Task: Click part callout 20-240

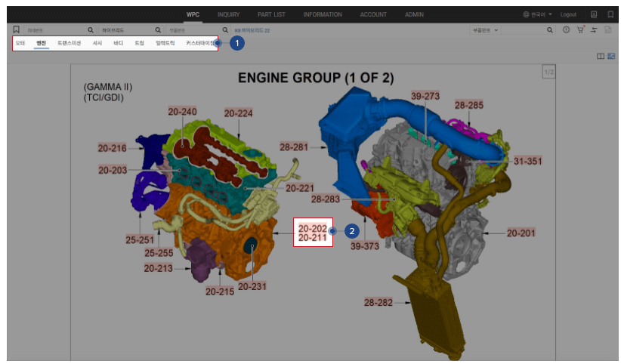Action: (182, 112)
